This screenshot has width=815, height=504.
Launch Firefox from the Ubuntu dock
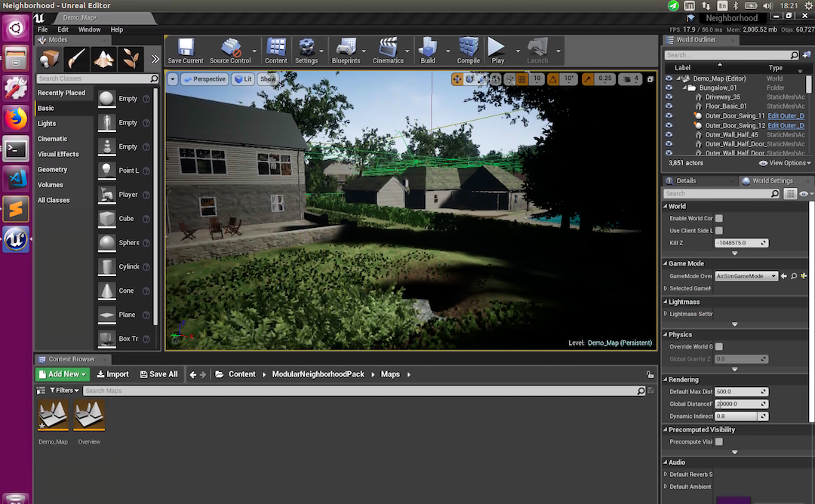16,118
